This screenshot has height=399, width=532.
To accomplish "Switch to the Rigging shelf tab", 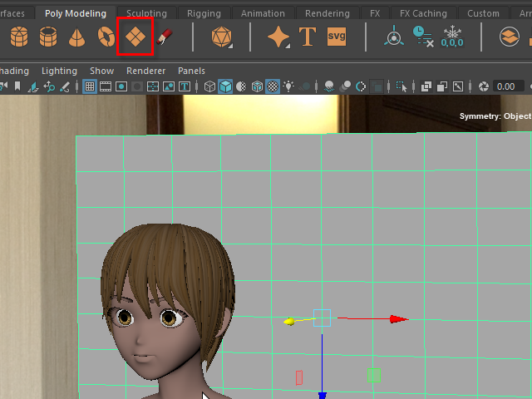I will click(204, 13).
